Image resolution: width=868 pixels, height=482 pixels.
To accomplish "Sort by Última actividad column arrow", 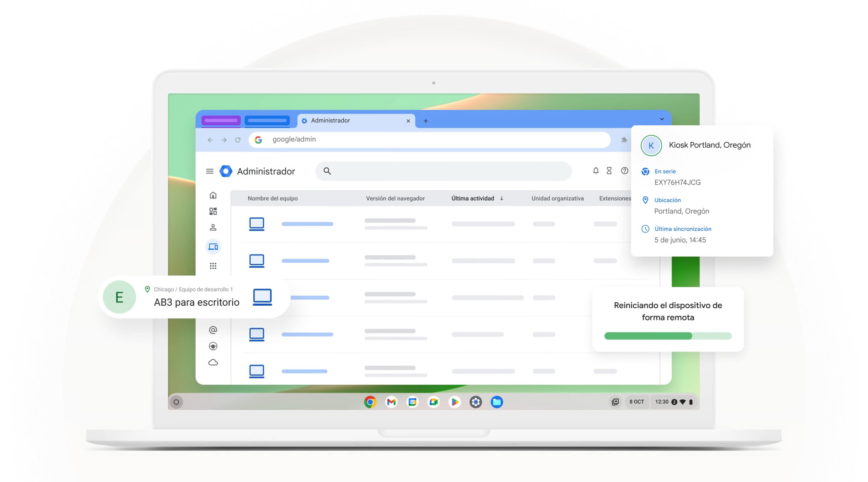I will click(502, 198).
